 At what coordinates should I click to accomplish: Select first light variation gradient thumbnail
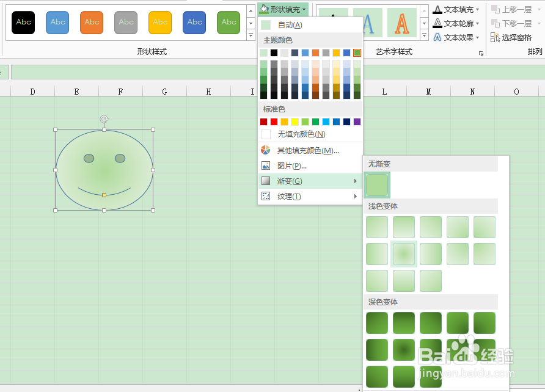click(x=377, y=227)
